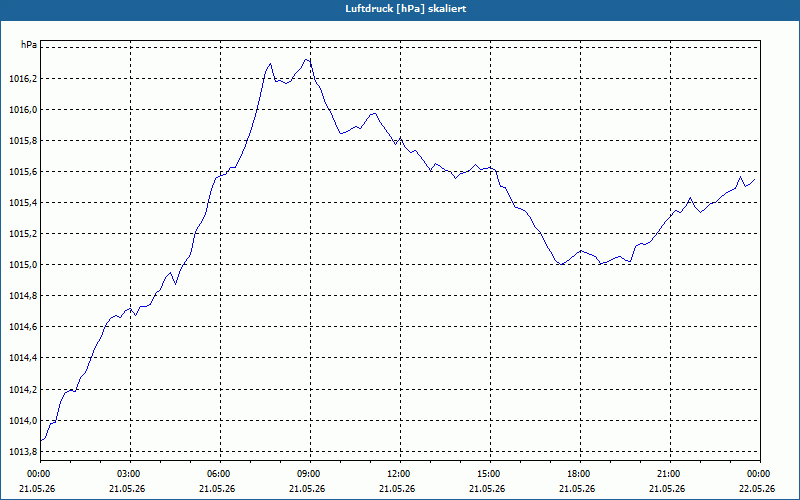
Task: Select the 1014,2 y-axis label
Action: pos(22,390)
